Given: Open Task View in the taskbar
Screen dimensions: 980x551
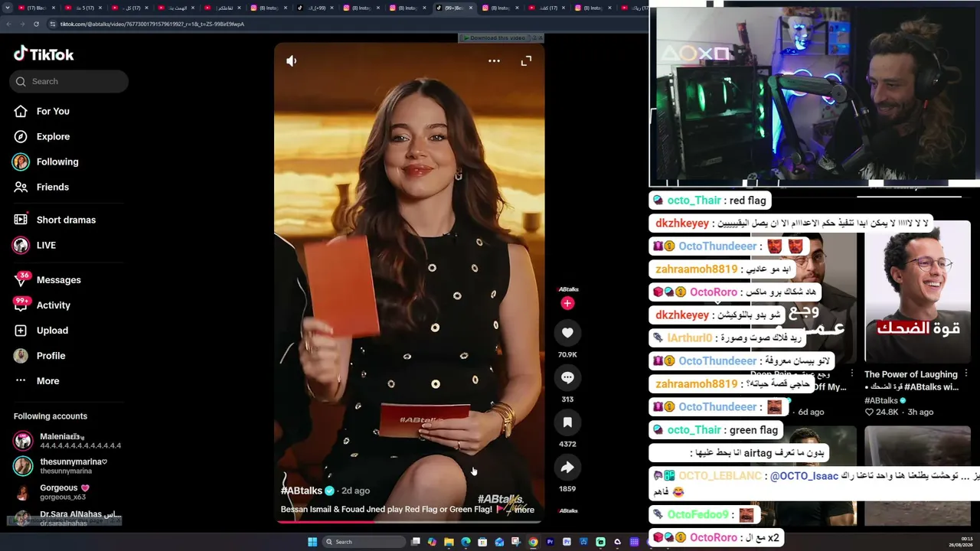Looking at the screenshot, I should pyautogui.click(x=416, y=542).
